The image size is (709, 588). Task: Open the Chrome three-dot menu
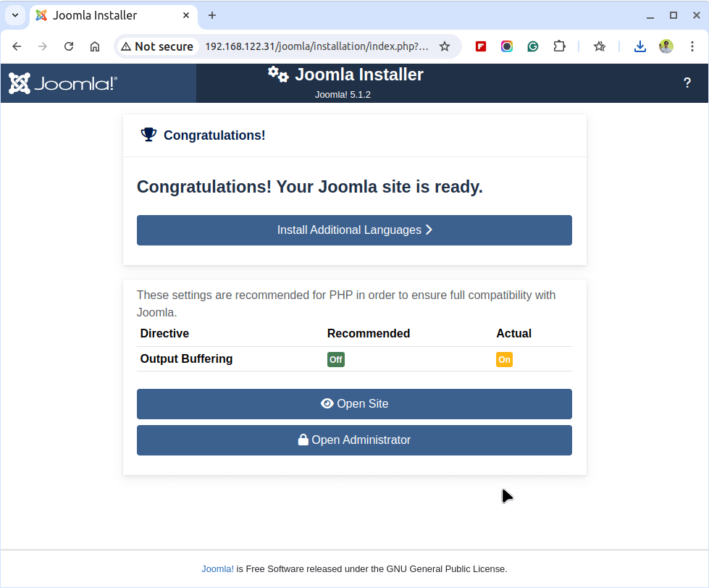pyautogui.click(x=692, y=46)
